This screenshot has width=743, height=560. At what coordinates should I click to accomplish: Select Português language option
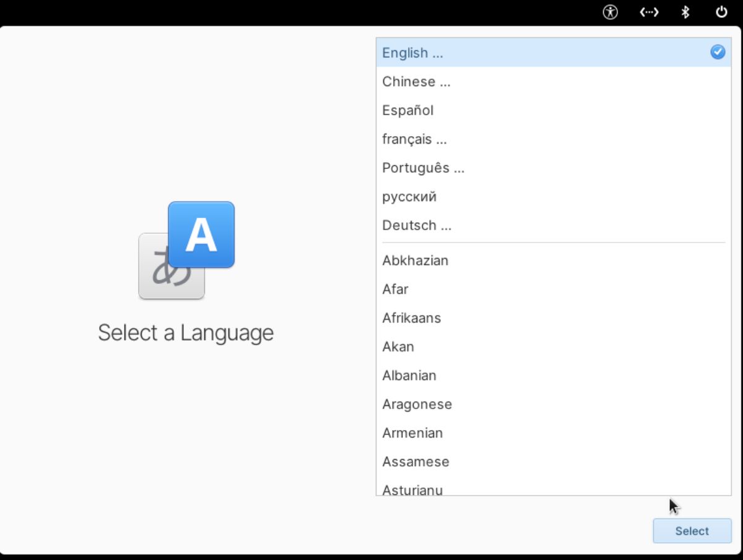tap(554, 168)
